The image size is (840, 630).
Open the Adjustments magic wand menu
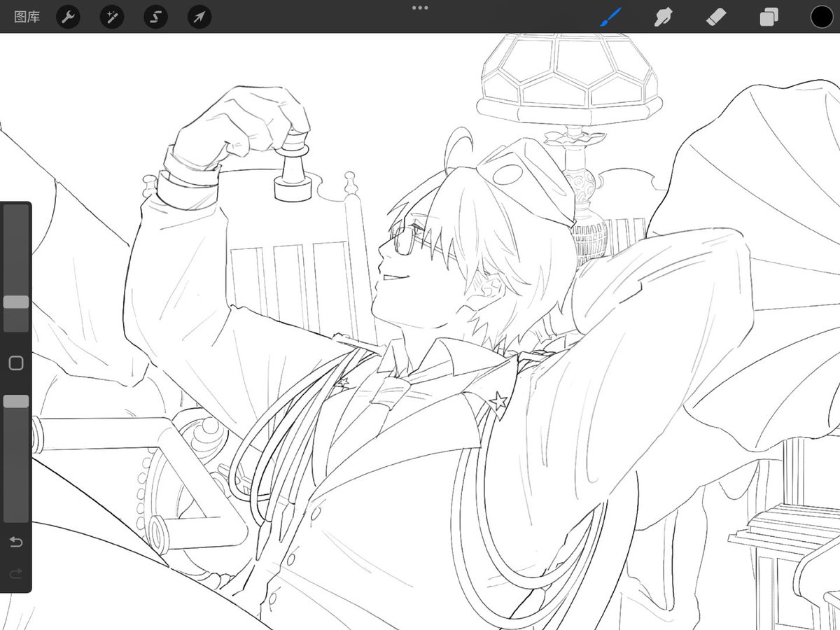tap(112, 17)
